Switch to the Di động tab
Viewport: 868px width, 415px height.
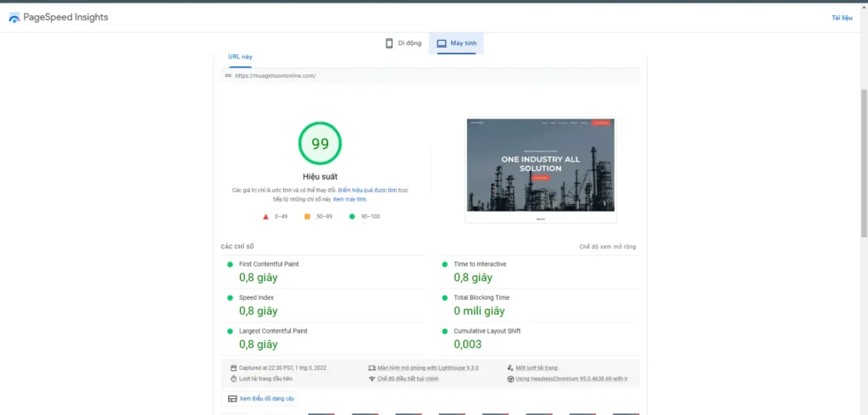(404, 43)
